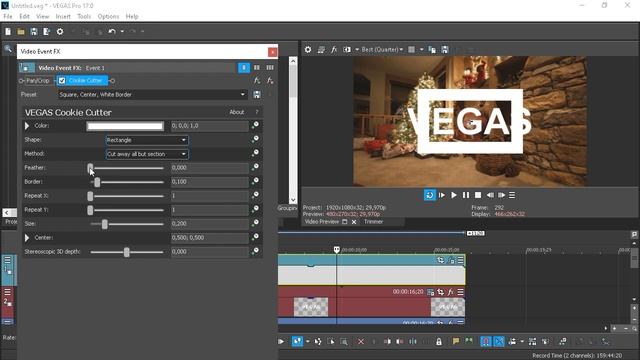Open edit tool dropdown arrow on timeline toolbar
This screenshot has height=360, width=640.
[x=307, y=342]
